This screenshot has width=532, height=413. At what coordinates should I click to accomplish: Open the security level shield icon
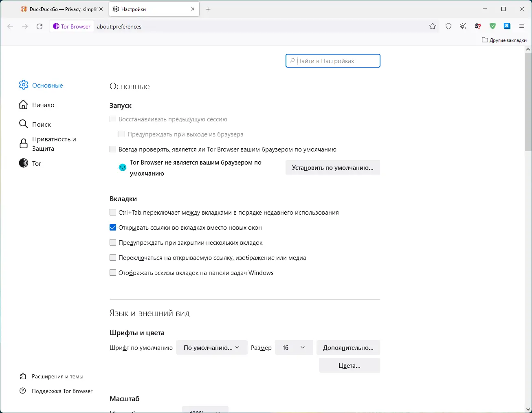(x=448, y=26)
